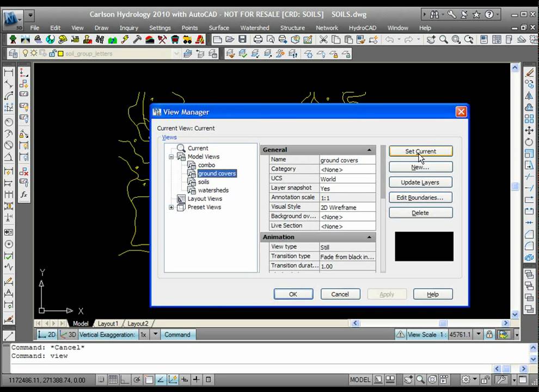Collapse the Model Views tree node
This screenshot has width=539, height=392.
click(171, 157)
